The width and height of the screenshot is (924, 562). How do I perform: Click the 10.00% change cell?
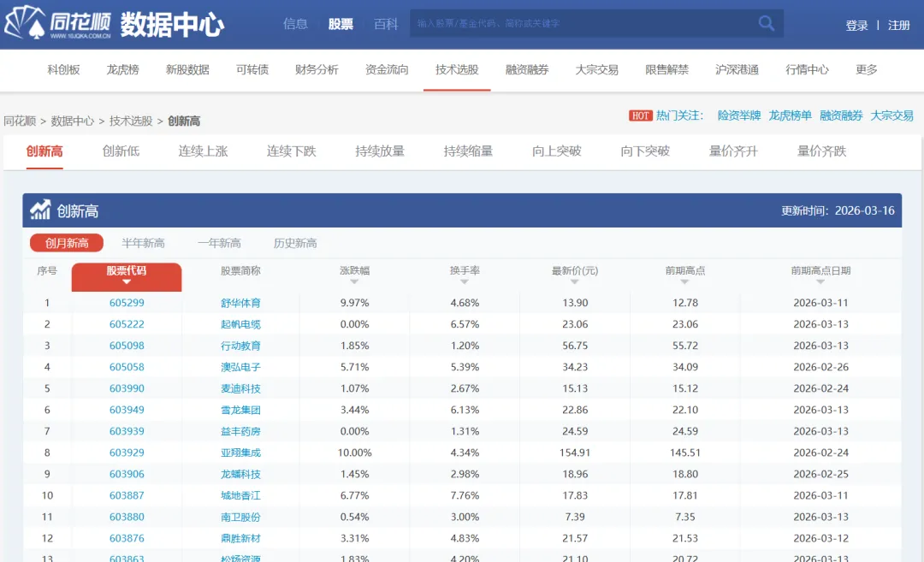pyautogui.click(x=354, y=453)
